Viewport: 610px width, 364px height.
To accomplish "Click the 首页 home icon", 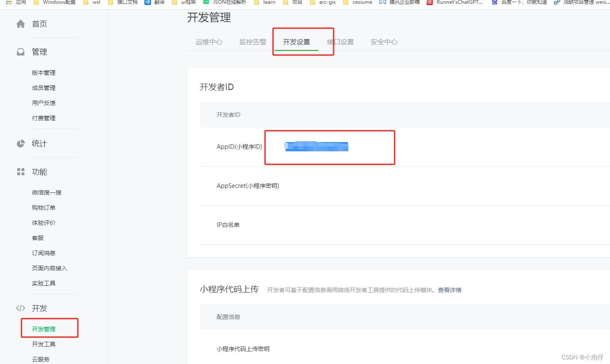I will (21, 24).
